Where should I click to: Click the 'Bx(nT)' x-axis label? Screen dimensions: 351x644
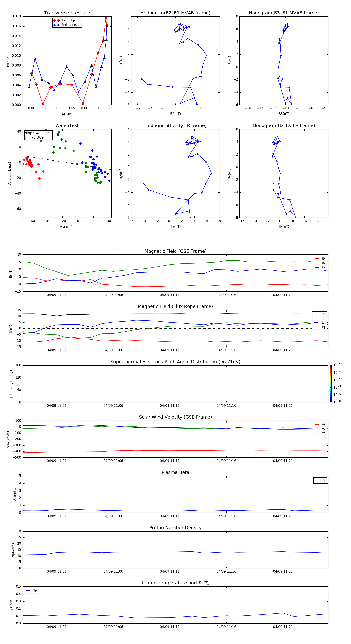284,227
